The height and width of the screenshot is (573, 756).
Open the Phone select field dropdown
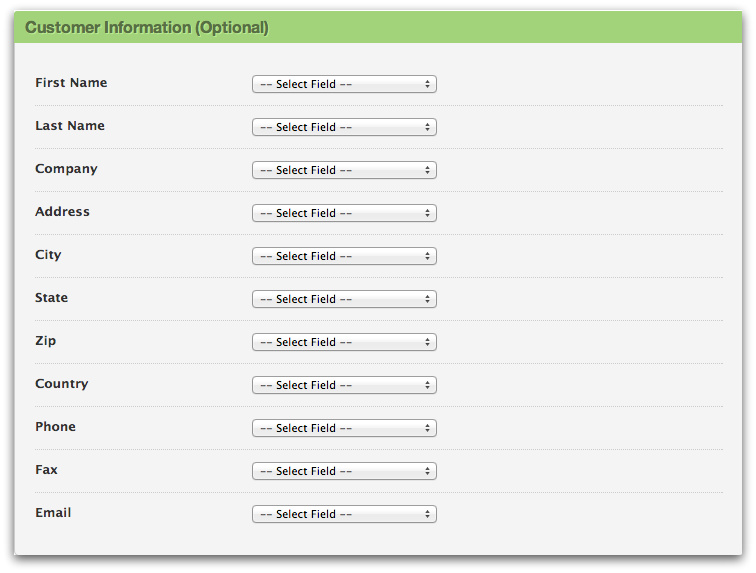pyautogui.click(x=344, y=429)
